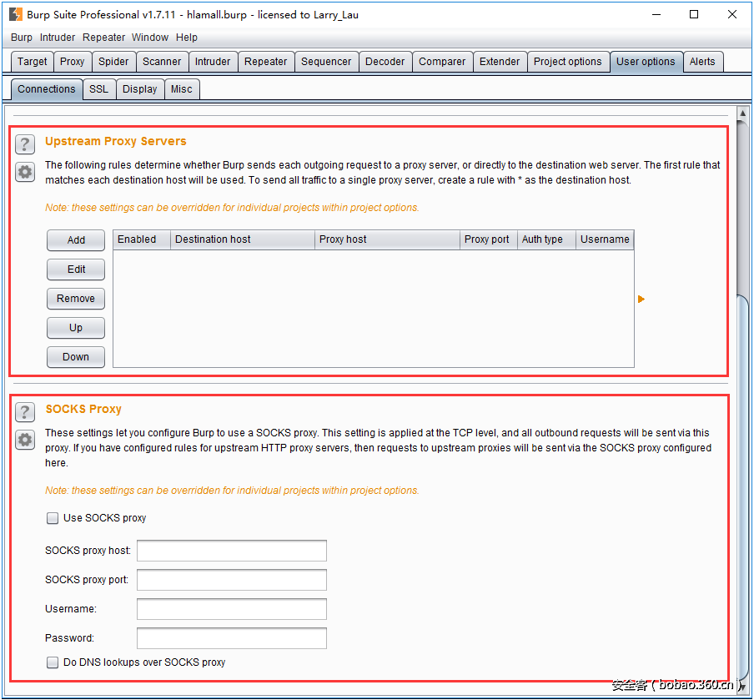Screen dimensions: 754x700
Task: Click the SOCKS proxy port field
Action: click(x=232, y=580)
